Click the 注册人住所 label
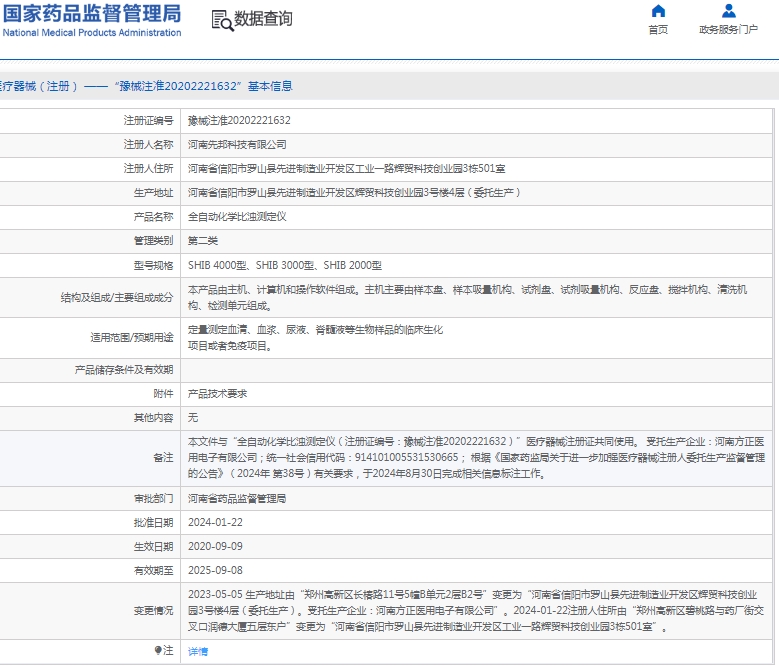The width and height of the screenshot is (779, 670). [149, 169]
